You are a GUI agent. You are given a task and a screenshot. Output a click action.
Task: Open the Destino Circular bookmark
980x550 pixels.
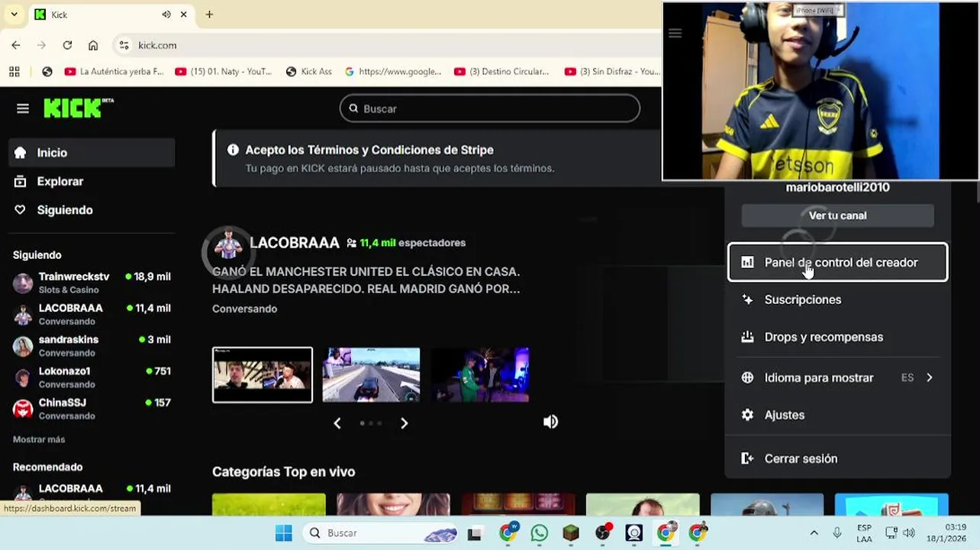click(x=501, y=71)
